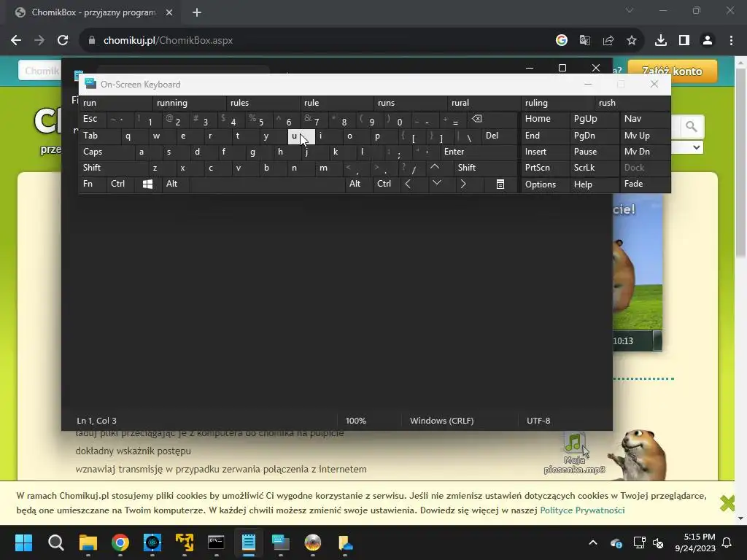
Task: Open notifications bell in taskbar
Action: point(727,542)
